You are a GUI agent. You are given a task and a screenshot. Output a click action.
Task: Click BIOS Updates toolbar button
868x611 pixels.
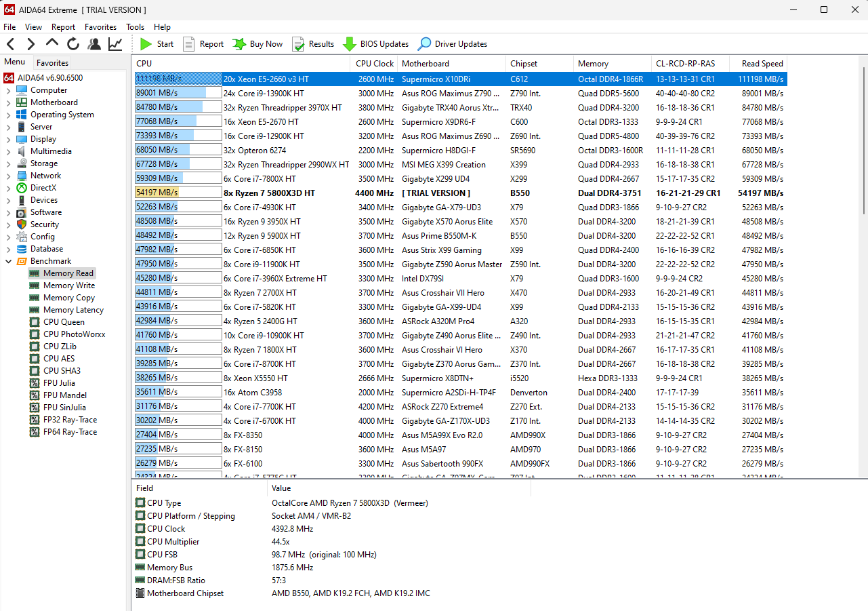[376, 44]
